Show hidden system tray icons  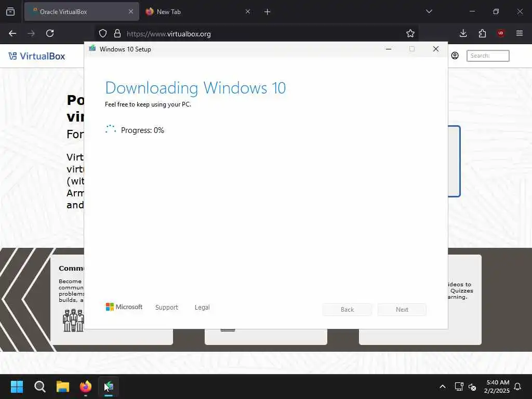443,387
